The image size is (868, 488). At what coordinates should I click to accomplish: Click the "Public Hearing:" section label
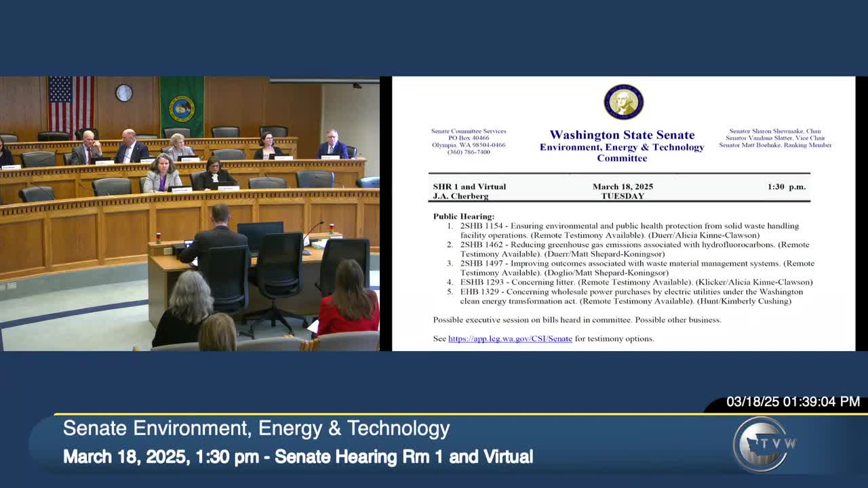[x=464, y=216]
